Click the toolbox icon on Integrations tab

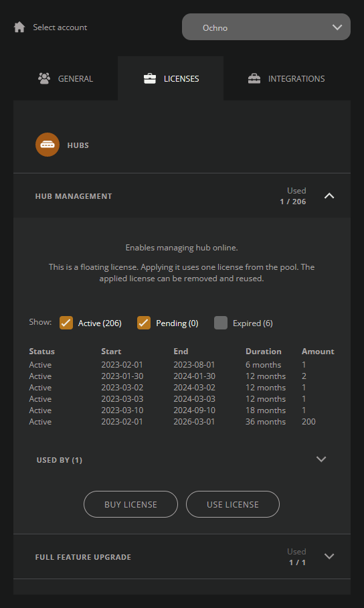click(254, 79)
